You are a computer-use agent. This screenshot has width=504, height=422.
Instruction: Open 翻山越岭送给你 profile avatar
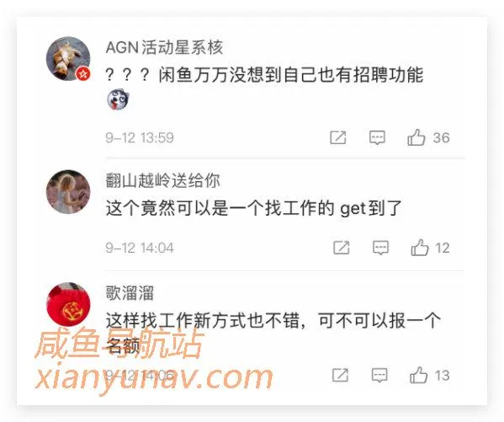coord(68,191)
